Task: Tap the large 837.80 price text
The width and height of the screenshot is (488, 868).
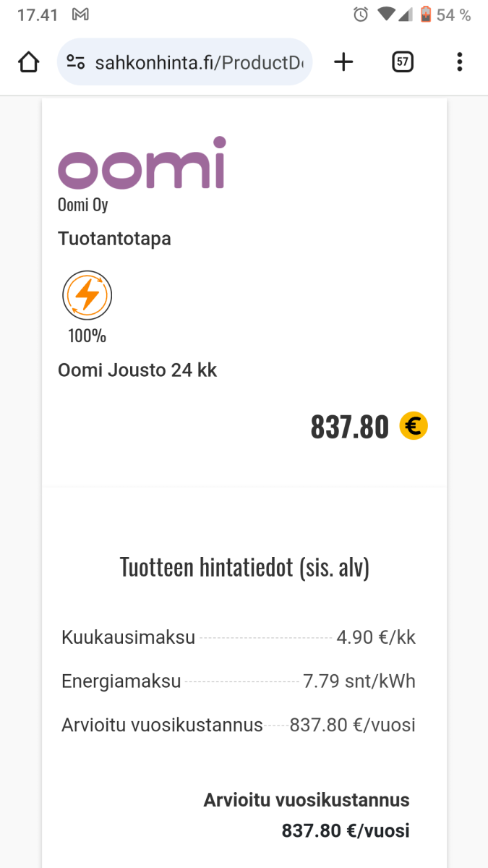Action: click(x=349, y=427)
